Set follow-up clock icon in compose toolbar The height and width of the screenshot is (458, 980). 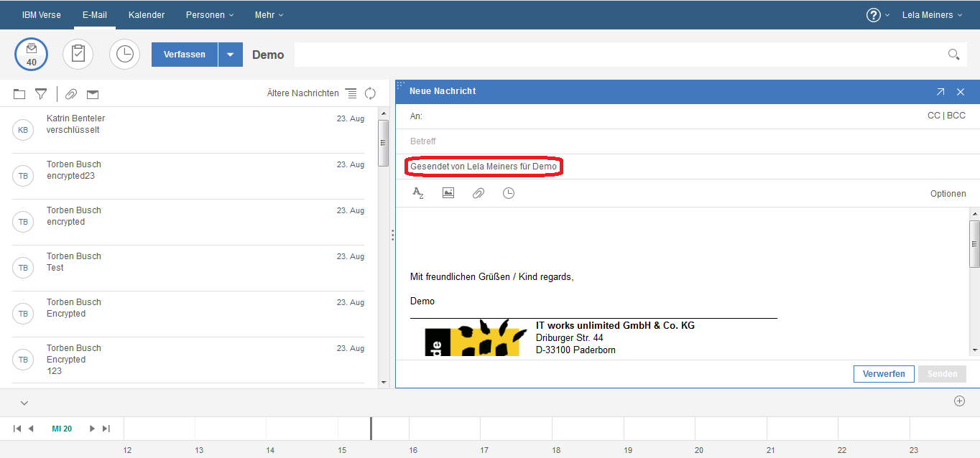509,193
